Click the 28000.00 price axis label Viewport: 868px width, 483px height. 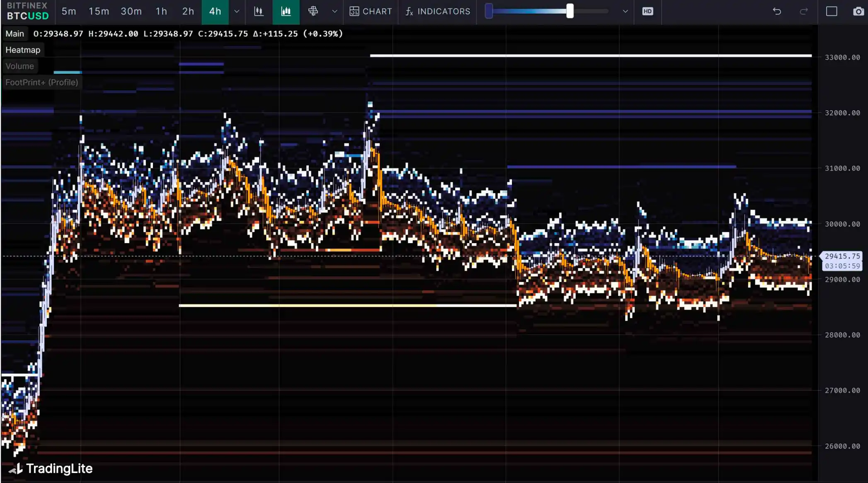click(x=842, y=335)
